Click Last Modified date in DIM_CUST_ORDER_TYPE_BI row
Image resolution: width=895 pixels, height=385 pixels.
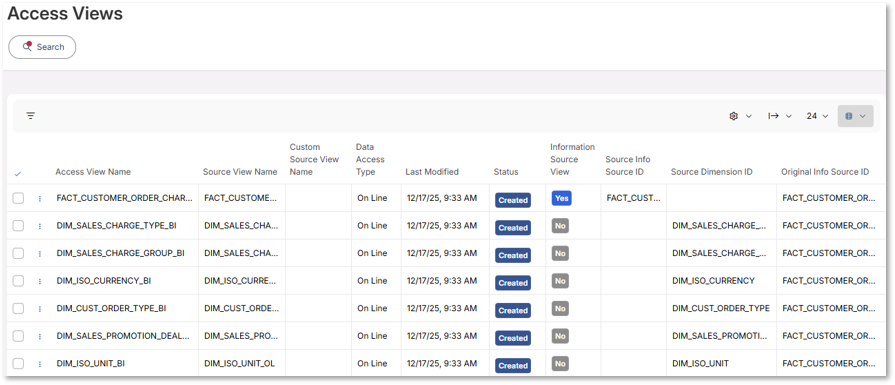coord(442,308)
